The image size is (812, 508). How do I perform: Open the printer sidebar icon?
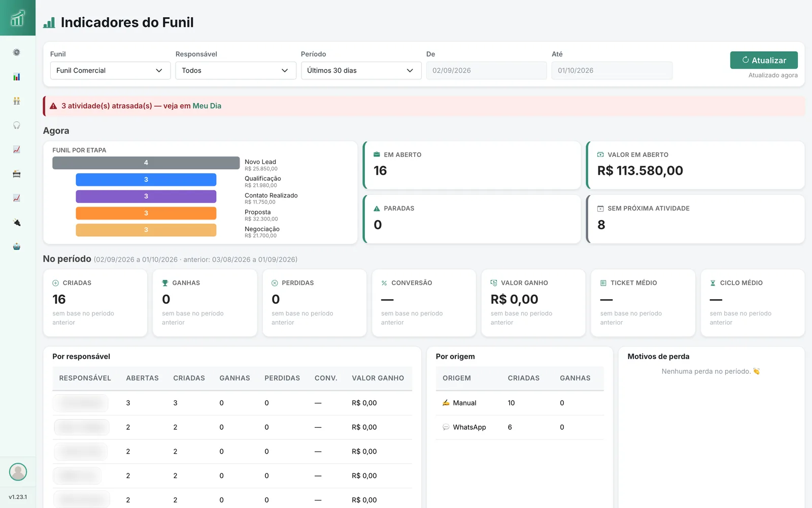tap(17, 174)
